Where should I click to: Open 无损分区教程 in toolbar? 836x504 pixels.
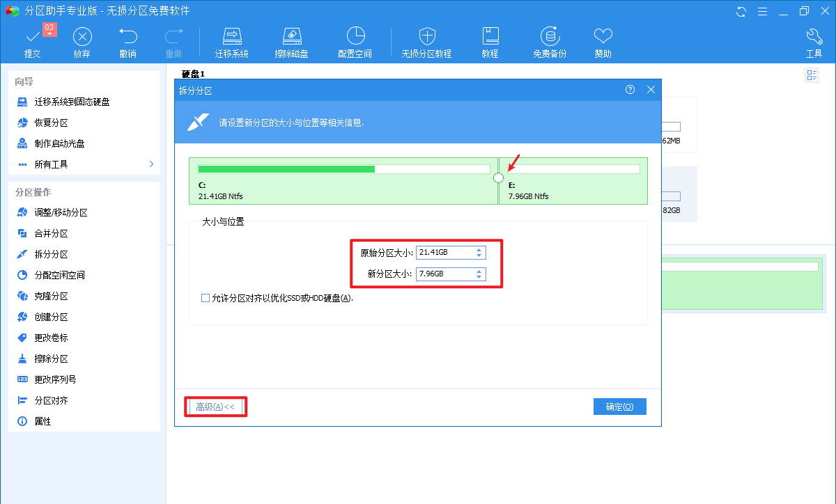pos(426,43)
